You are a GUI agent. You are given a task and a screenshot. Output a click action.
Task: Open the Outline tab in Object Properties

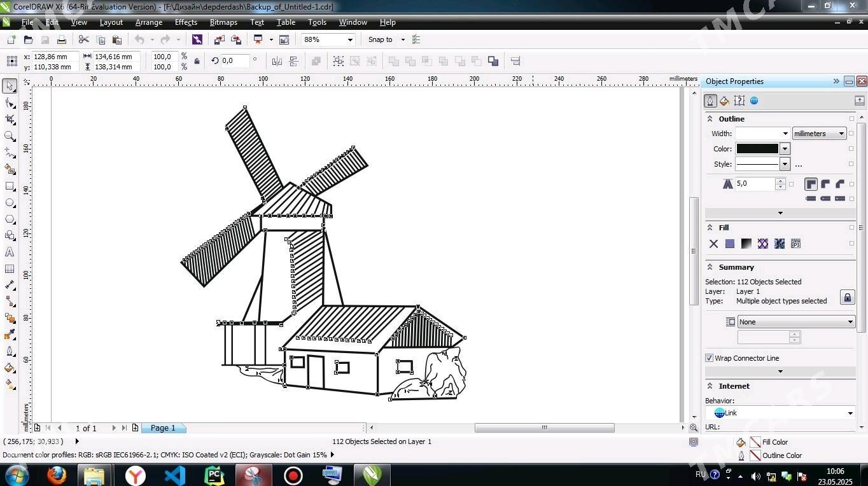(x=710, y=101)
